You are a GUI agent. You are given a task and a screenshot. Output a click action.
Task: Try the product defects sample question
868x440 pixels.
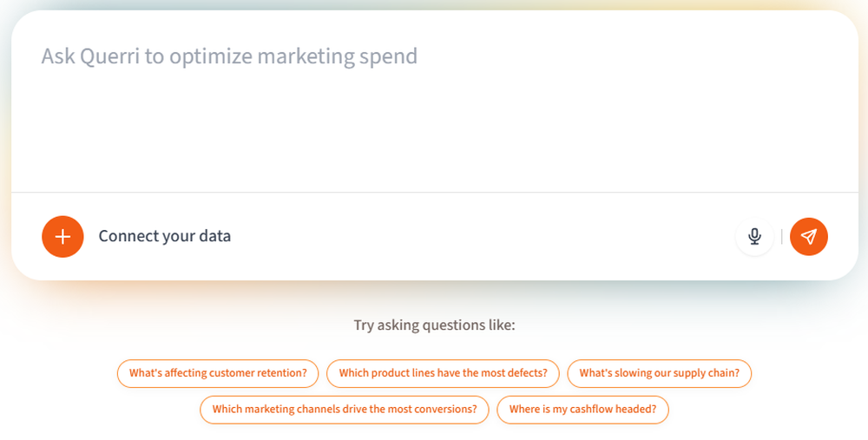tap(443, 373)
